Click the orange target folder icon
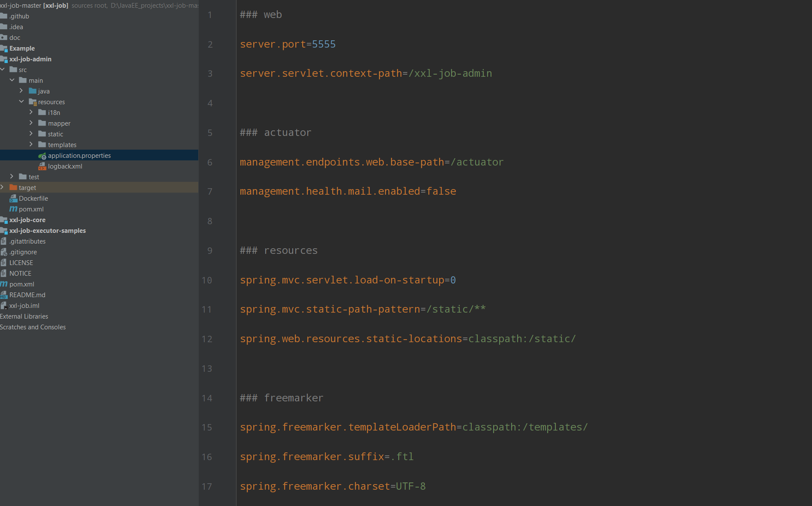This screenshot has width=812, height=506. [13, 188]
